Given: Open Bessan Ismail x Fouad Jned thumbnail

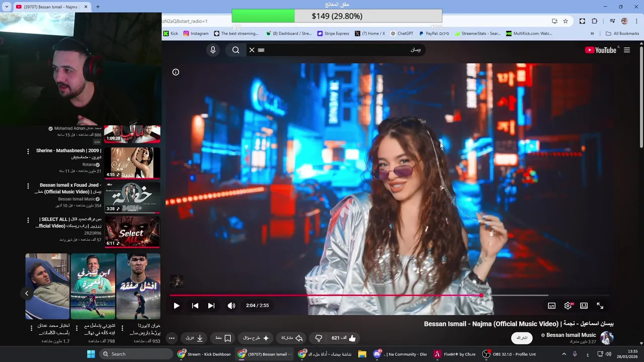Looking at the screenshot, I should click(132, 197).
